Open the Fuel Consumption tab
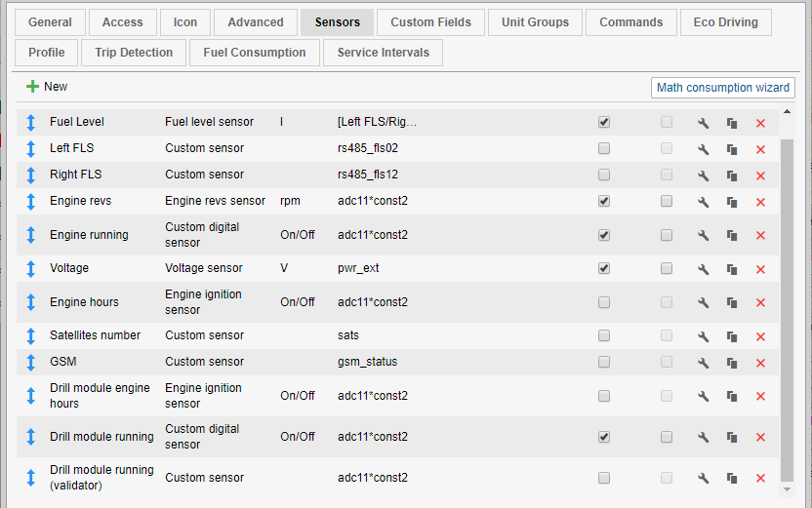 coord(255,53)
